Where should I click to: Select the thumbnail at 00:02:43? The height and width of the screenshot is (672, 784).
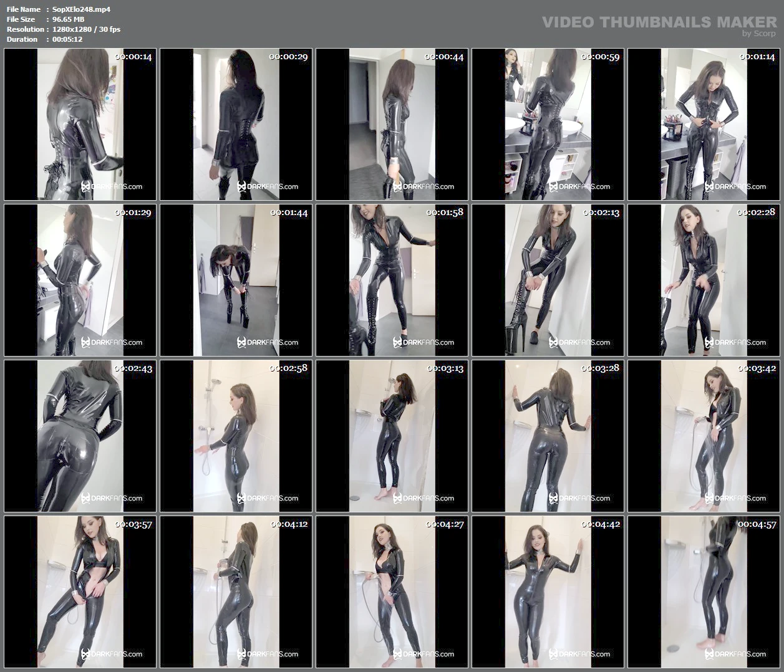pos(80,436)
